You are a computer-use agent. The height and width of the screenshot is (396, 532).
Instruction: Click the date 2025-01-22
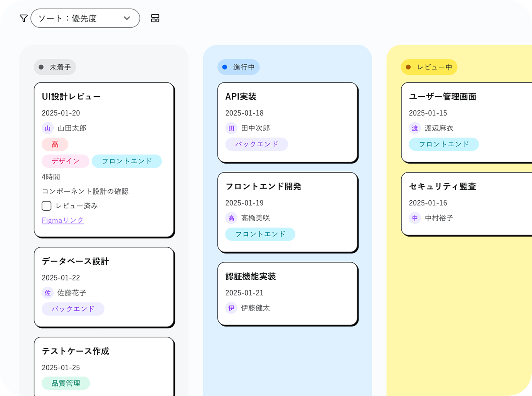tap(61, 278)
